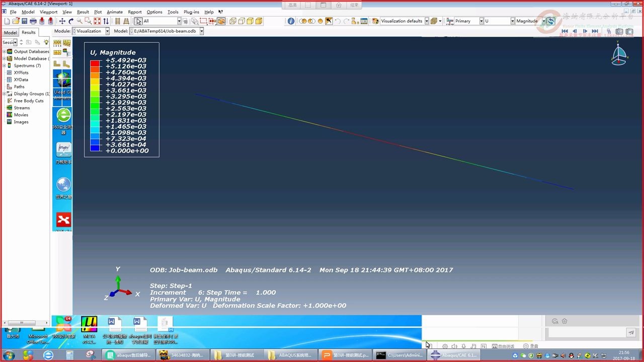Toggle the default mouse selection mode

(137, 21)
